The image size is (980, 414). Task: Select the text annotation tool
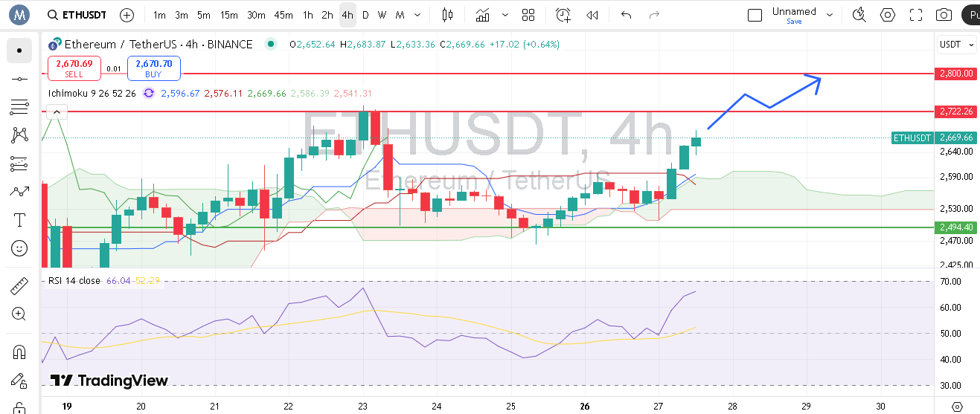tap(19, 220)
